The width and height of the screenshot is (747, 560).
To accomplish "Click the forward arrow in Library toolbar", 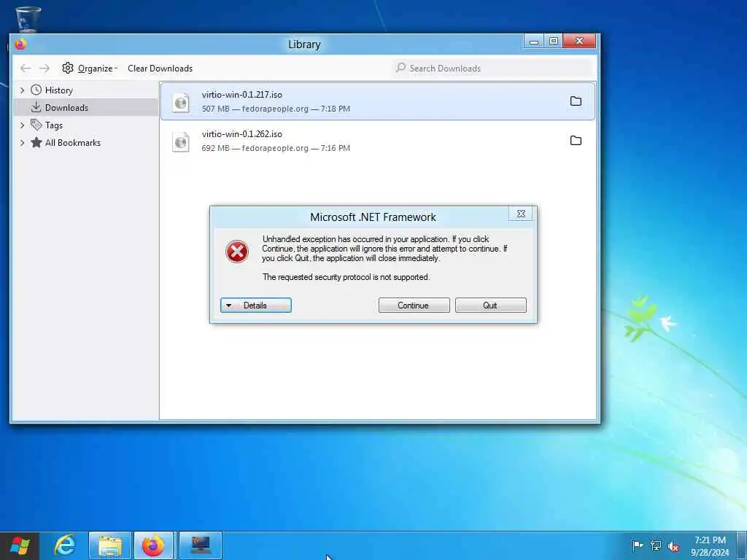I will [x=44, y=69].
